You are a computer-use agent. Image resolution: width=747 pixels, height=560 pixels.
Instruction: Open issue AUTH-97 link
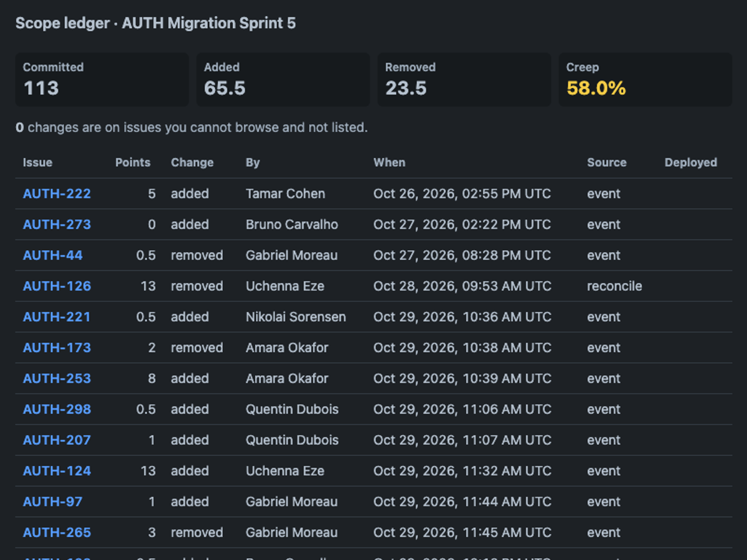53,502
